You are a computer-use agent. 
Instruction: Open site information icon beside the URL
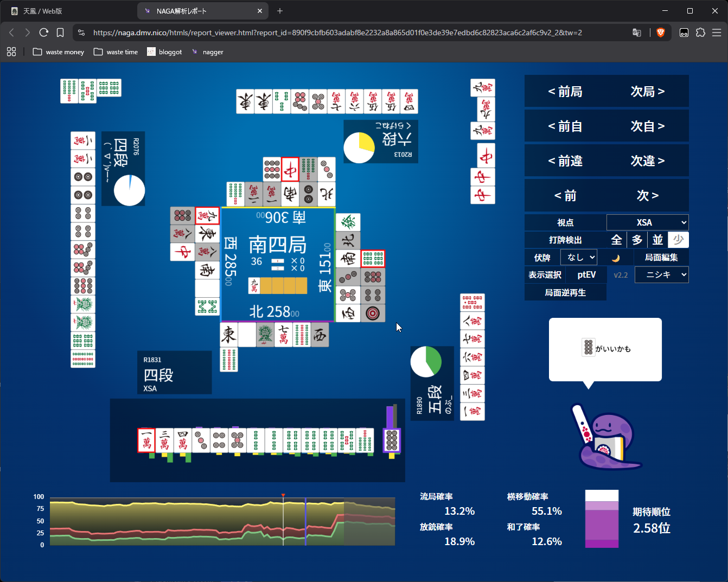pyautogui.click(x=81, y=33)
